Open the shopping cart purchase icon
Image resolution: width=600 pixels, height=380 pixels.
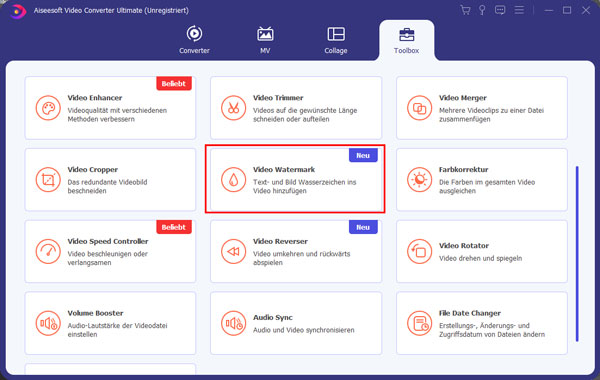(x=465, y=10)
